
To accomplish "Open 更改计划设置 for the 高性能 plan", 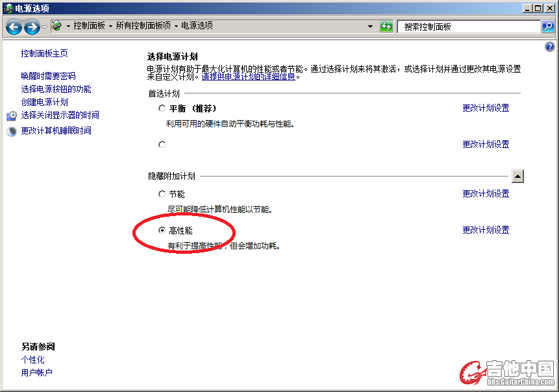I will tap(486, 230).
